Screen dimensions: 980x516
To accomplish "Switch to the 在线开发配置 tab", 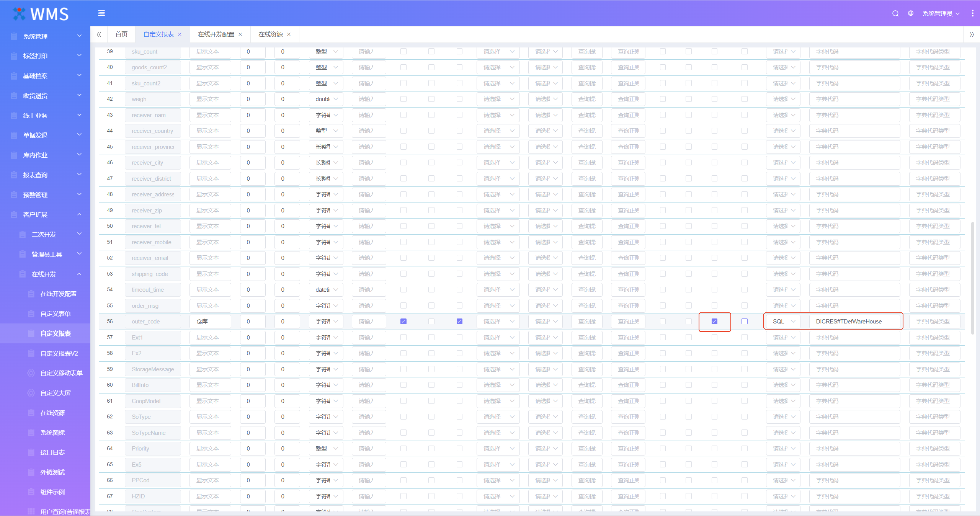I will coord(216,34).
